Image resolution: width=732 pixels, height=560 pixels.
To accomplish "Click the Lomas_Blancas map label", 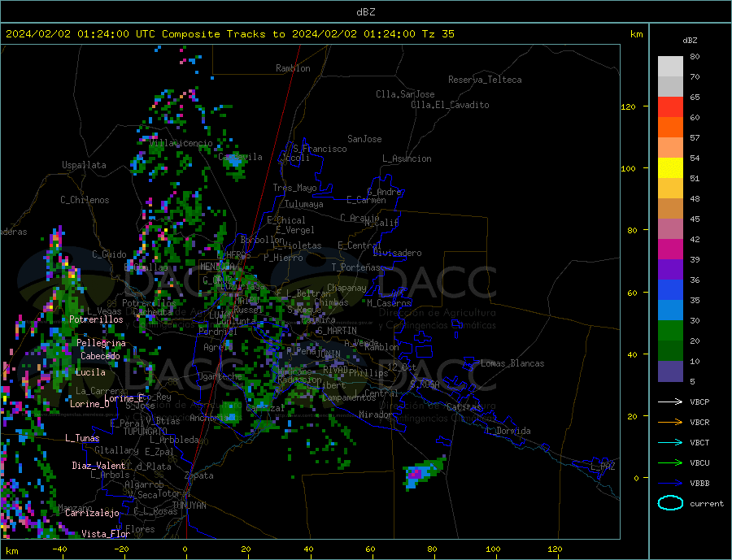I will tap(512, 363).
